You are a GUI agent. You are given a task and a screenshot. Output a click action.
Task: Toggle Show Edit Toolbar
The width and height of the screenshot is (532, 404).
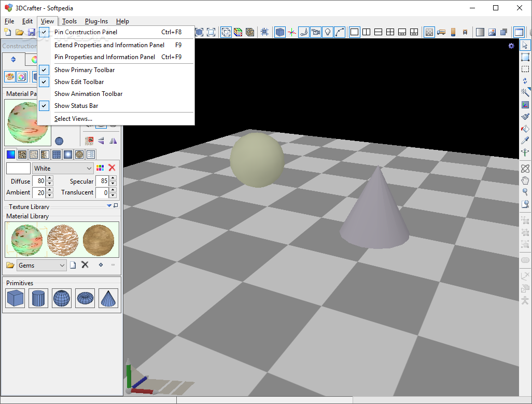(116, 82)
